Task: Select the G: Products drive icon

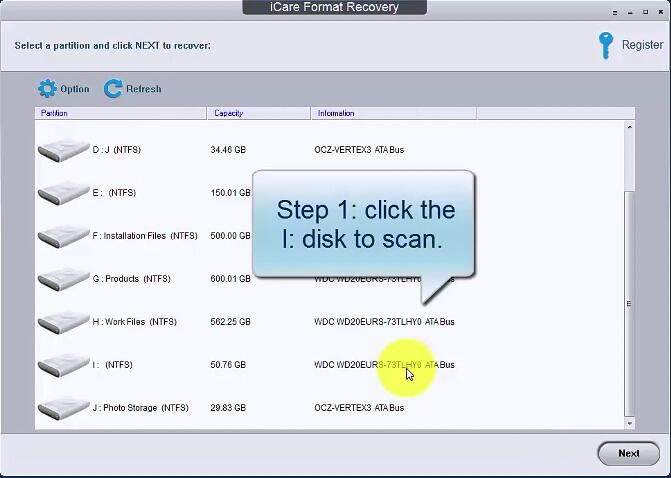Action: (63, 279)
